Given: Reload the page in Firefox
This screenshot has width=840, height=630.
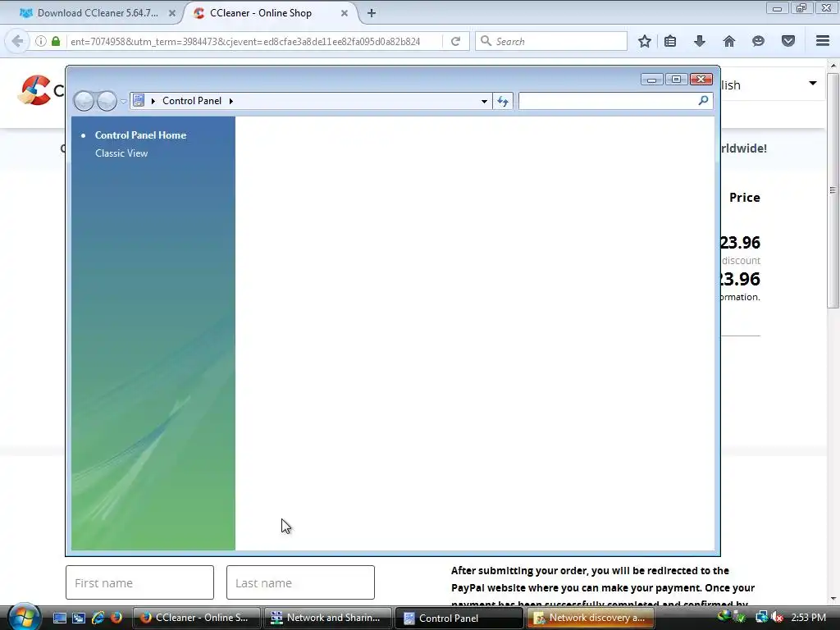Looking at the screenshot, I should [x=455, y=41].
